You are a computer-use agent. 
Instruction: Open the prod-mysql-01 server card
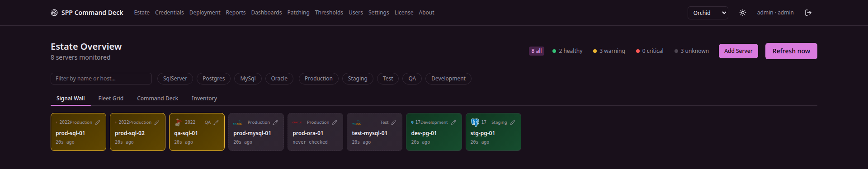[256, 132]
